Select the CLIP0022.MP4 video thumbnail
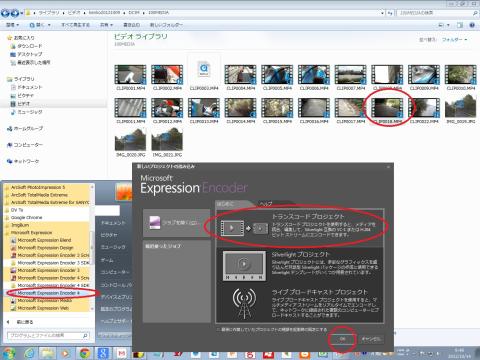 [x=424, y=108]
